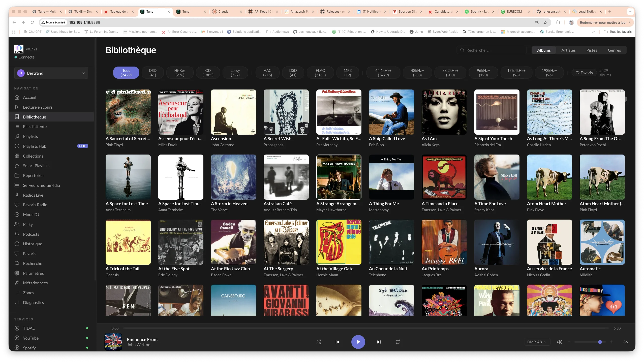Switch to Claude browser tab

click(x=227, y=12)
